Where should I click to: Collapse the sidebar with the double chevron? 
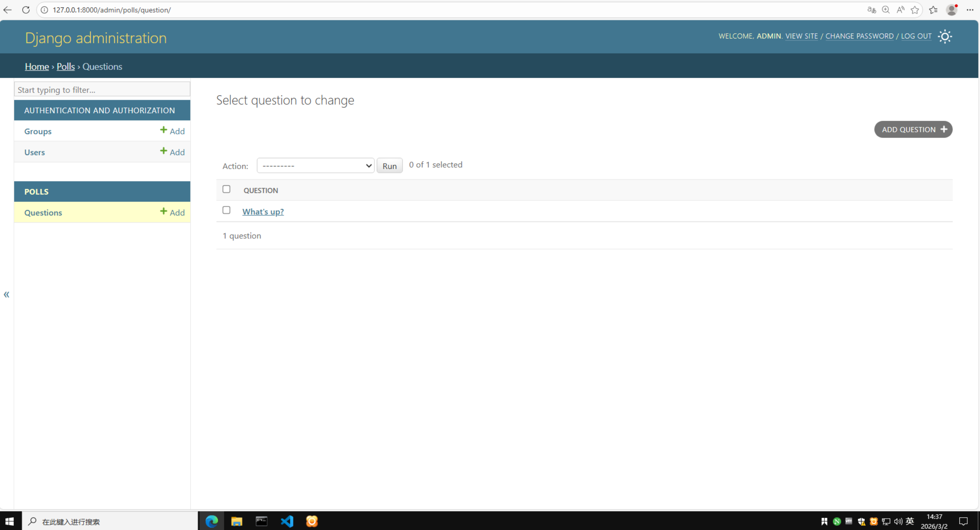6,294
